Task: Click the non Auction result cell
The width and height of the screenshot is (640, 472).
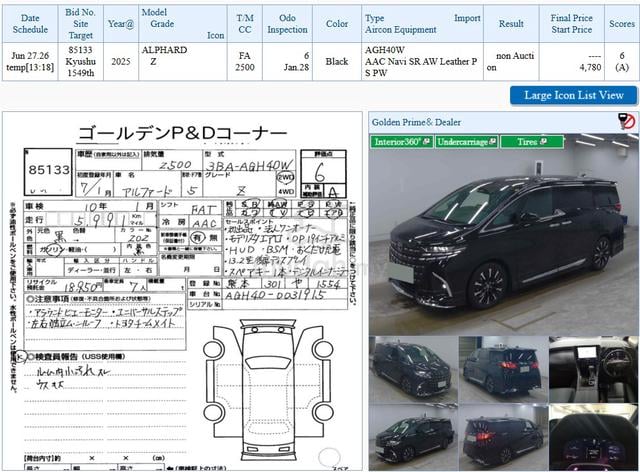Action: (x=511, y=62)
